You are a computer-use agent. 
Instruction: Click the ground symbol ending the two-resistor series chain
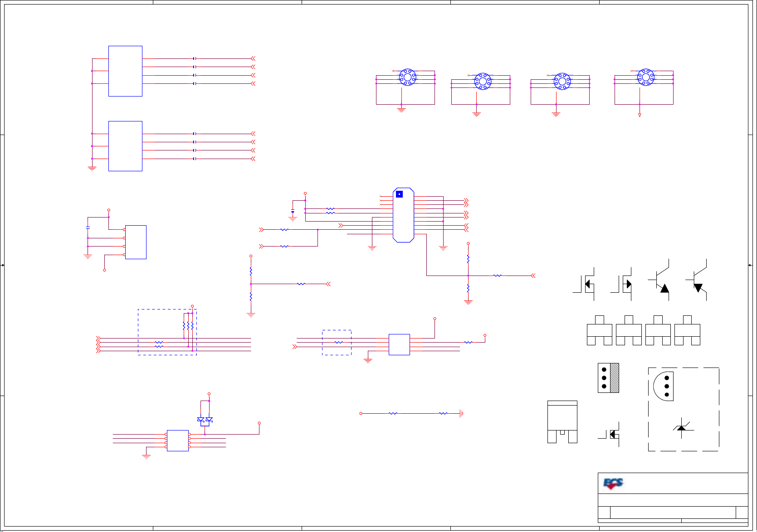click(x=461, y=413)
